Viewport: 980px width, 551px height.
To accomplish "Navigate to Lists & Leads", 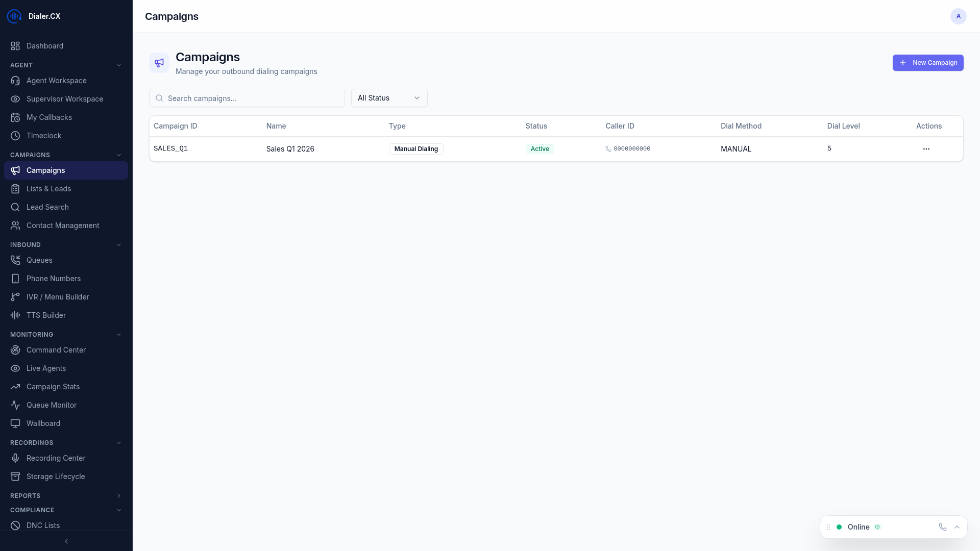I will (x=49, y=188).
